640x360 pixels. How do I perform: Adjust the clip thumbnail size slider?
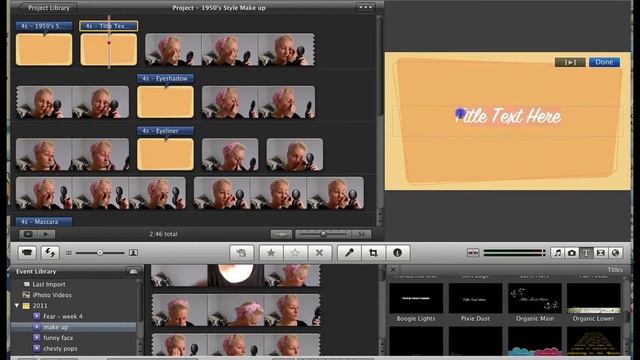point(100,253)
